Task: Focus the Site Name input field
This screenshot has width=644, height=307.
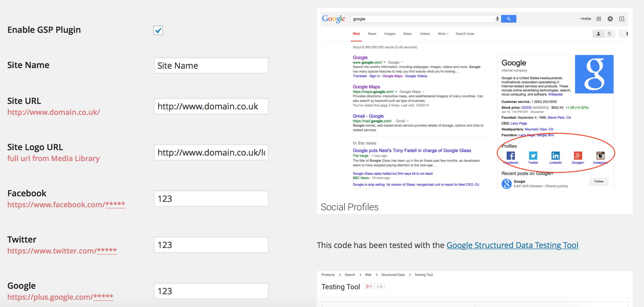Action: [x=211, y=65]
